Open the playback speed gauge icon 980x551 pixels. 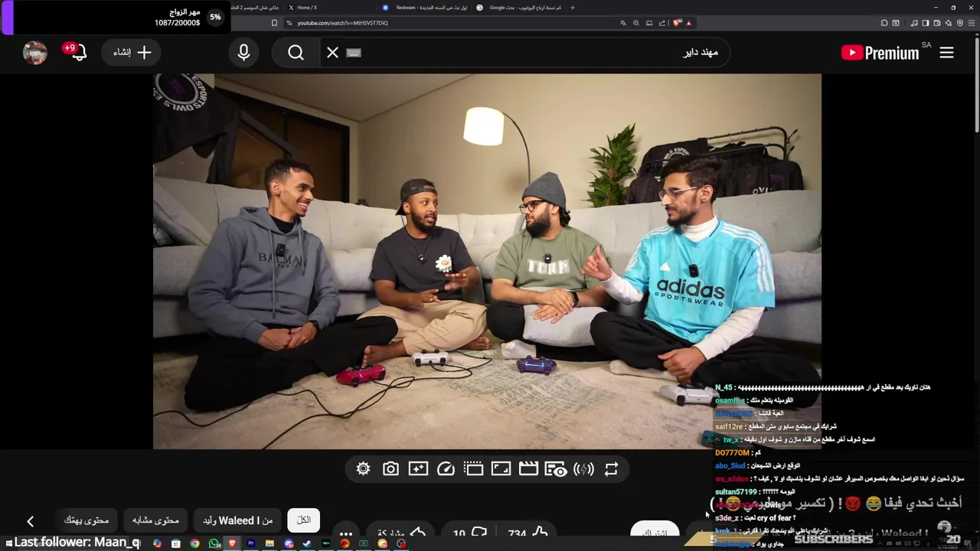446,469
